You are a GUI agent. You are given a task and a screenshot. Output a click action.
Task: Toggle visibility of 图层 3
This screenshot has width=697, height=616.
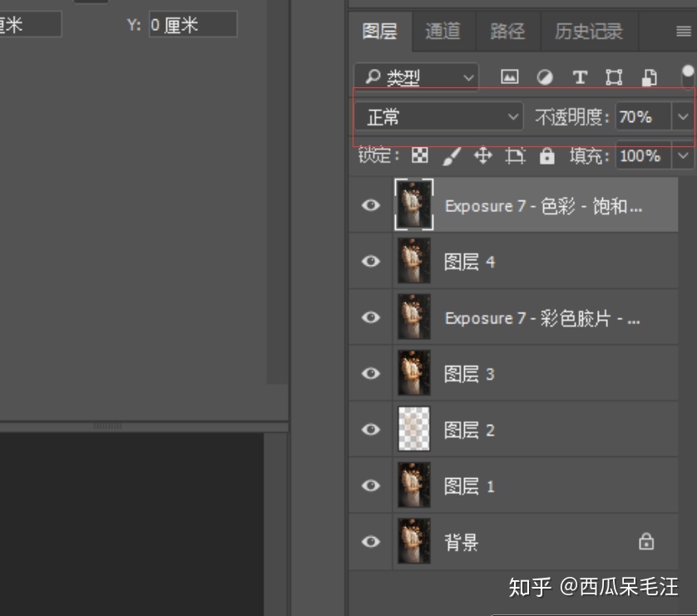tap(371, 373)
